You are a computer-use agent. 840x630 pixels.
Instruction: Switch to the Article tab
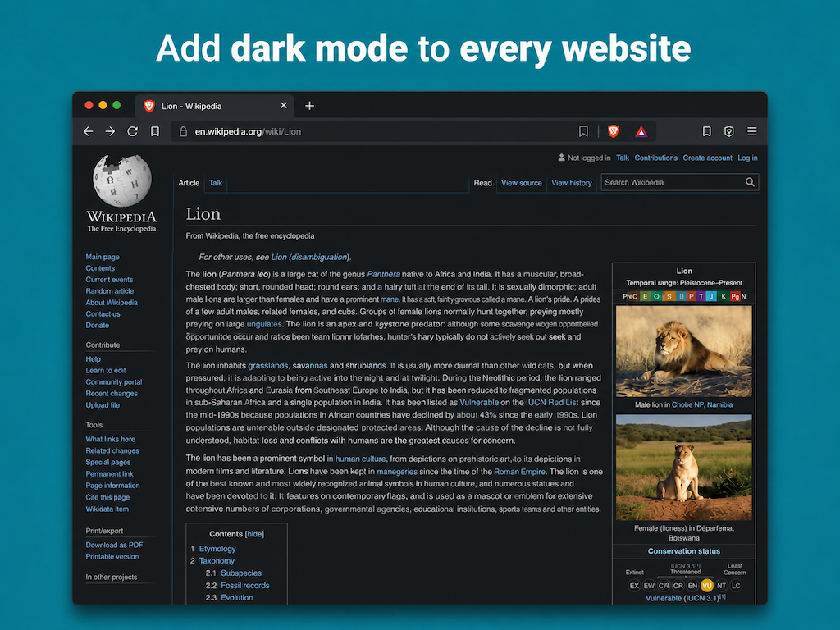pos(189,183)
